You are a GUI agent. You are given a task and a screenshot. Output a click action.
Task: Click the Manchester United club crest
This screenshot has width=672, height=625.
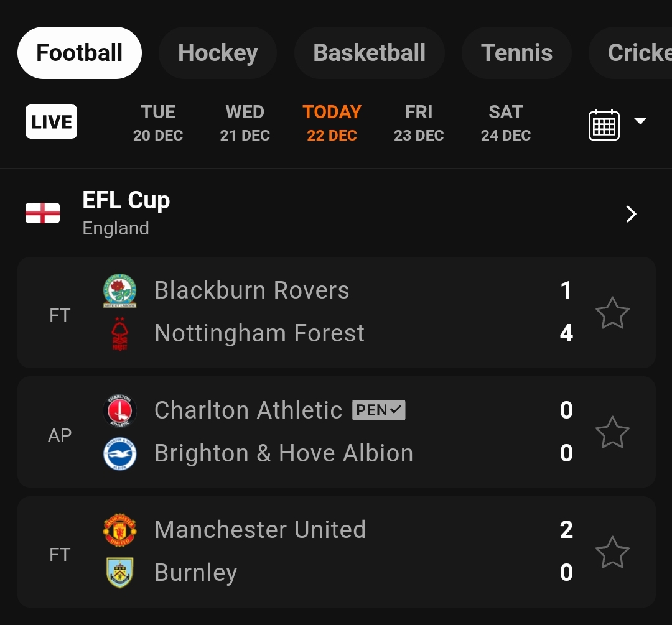point(120,530)
